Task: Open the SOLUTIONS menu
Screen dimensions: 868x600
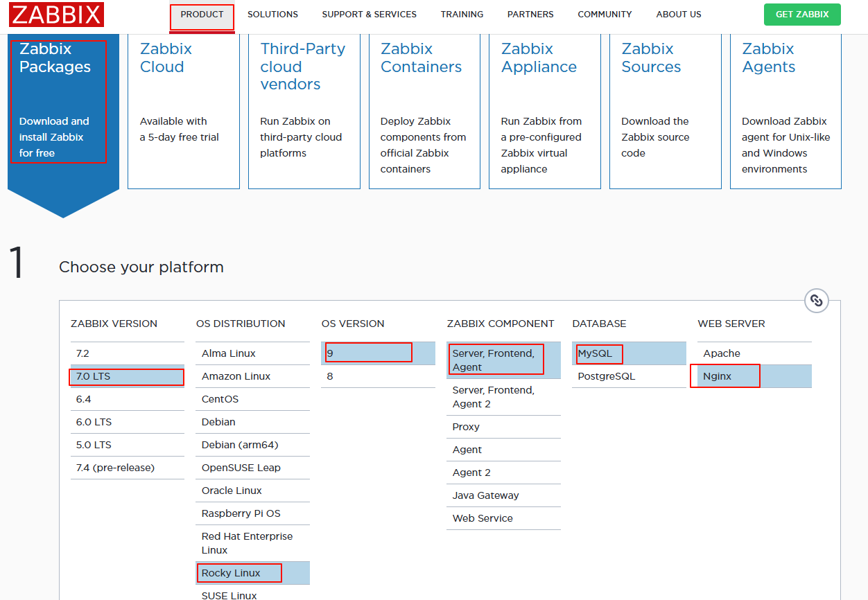Action: [x=272, y=15]
